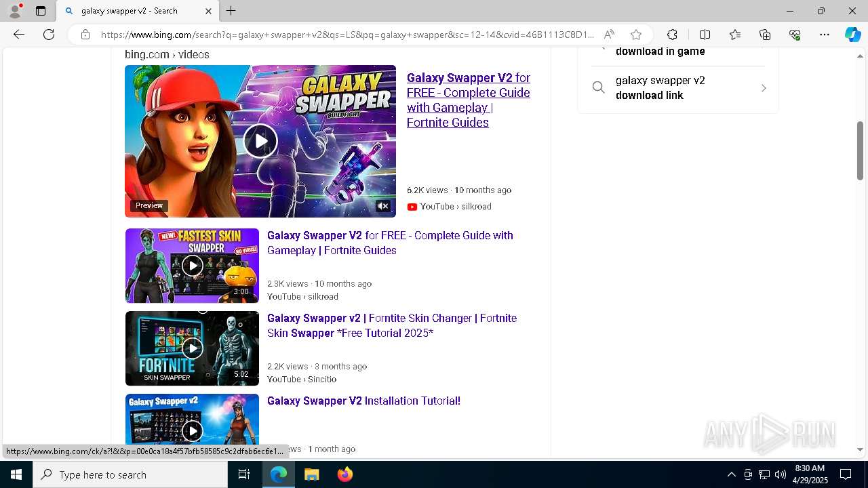Open the tab actions menu icon
Screen dimensions: 868x488
point(41,11)
